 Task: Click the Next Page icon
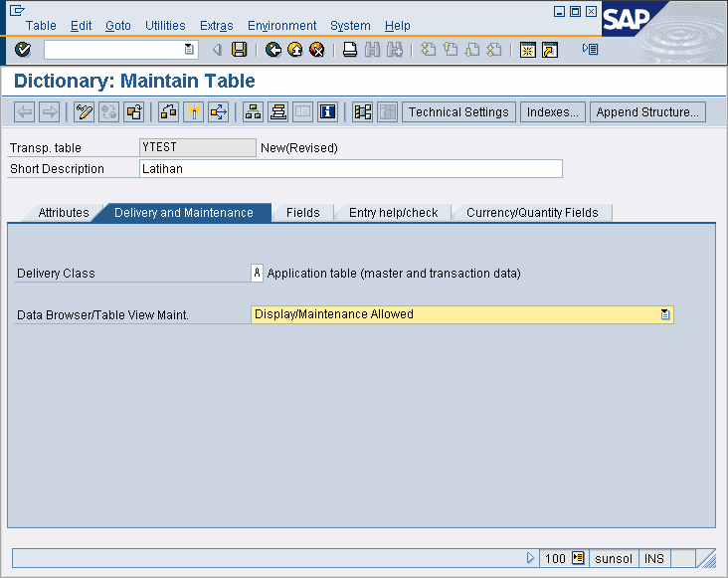point(472,49)
